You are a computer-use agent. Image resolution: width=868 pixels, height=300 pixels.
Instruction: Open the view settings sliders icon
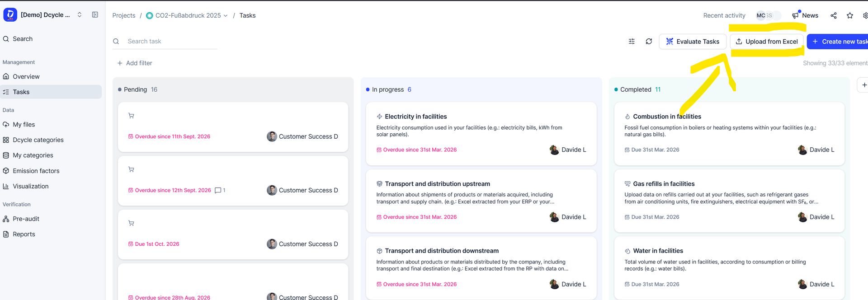click(x=632, y=41)
